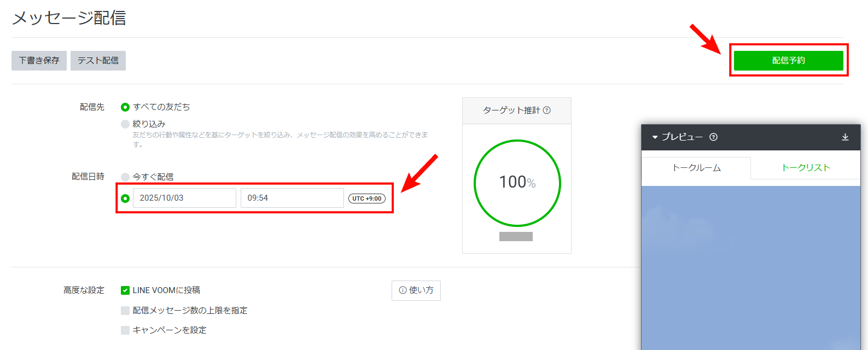Click the 下書き保存 button

coord(39,61)
